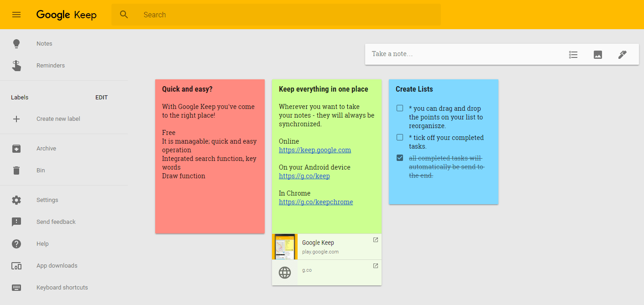Screen dimensions: 644x305
Task: Open Settings in the sidebar
Action: point(64,200)
